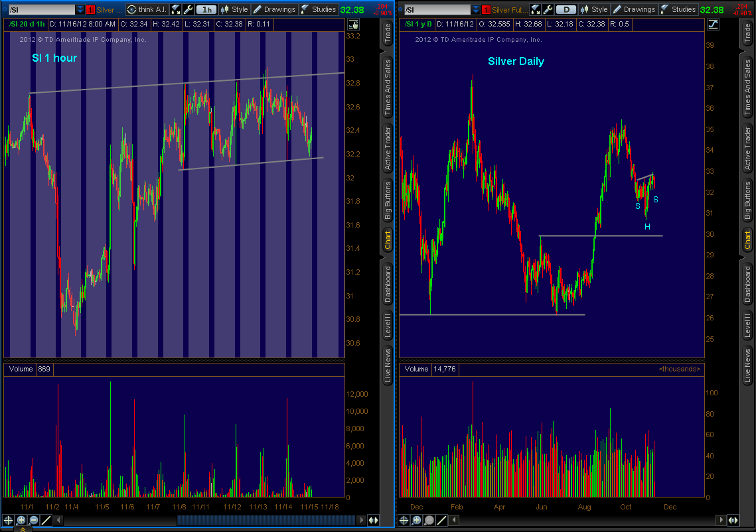
Task: Switch to Live News tab on left sidebar
Action: [388, 365]
